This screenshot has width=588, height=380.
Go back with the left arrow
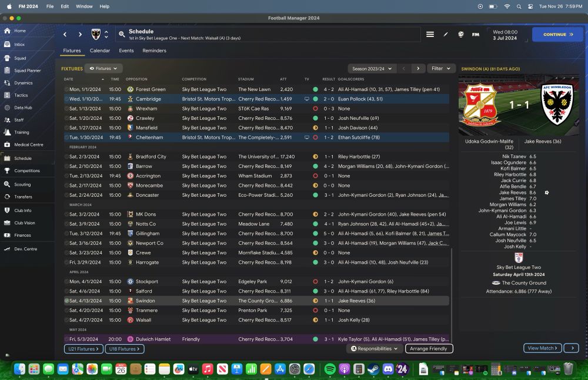(x=65, y=35)
